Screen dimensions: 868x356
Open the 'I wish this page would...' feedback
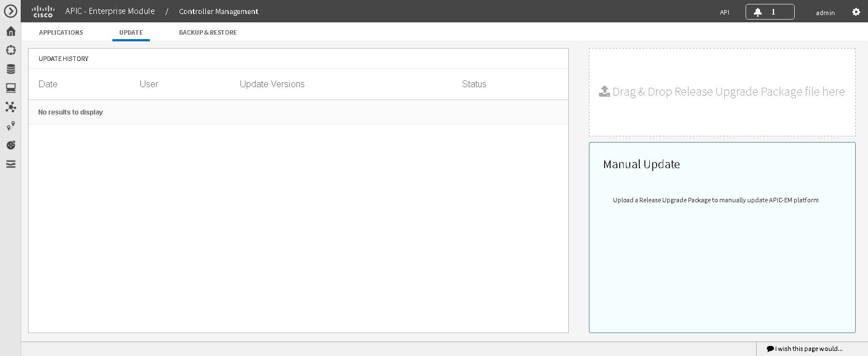804,348
